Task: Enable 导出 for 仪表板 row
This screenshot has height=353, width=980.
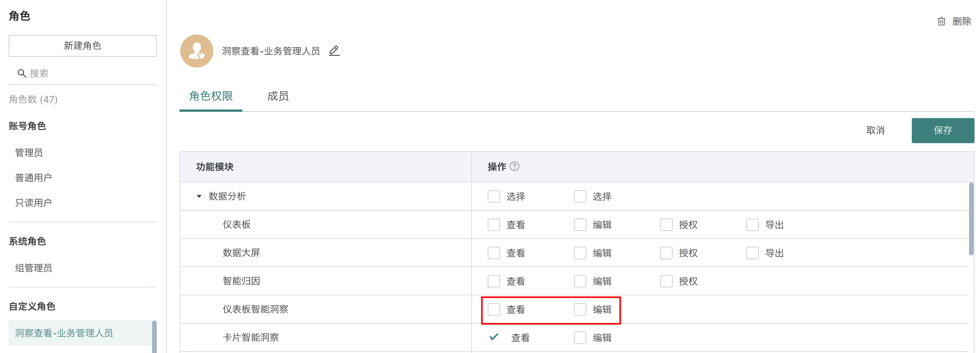Action: click(x=753, y=225)
